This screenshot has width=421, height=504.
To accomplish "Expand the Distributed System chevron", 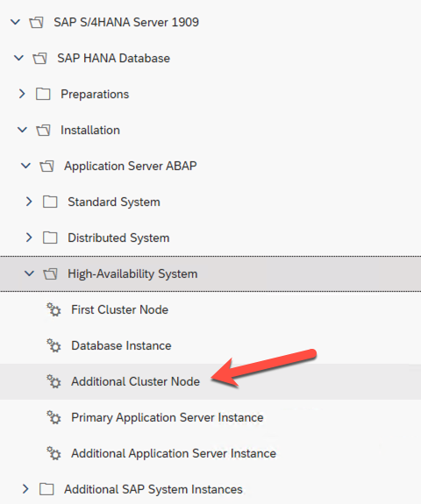I will (29, 238).
